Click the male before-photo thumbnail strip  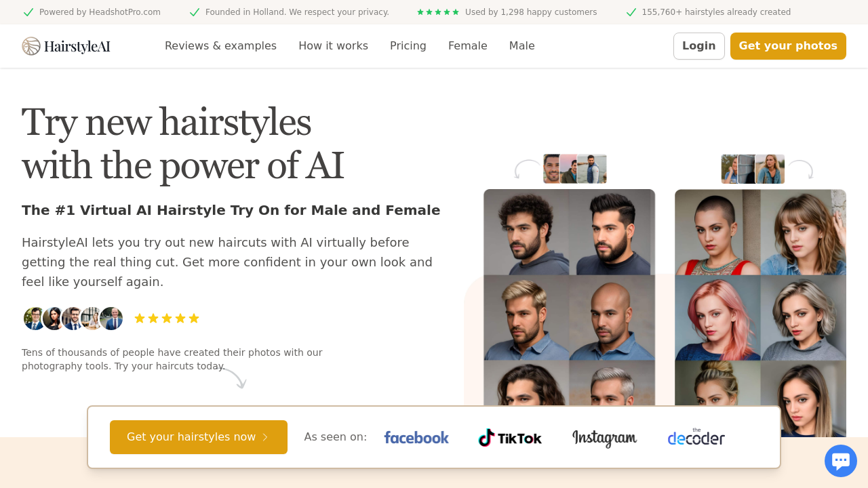pyautogui.click(x=574, y=168)
